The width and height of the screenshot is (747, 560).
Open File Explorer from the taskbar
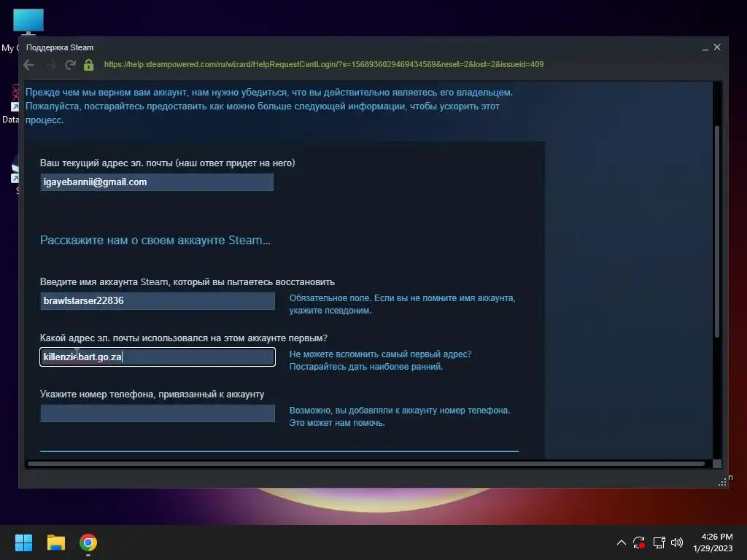pyautogui.click(x=55, y=542)
